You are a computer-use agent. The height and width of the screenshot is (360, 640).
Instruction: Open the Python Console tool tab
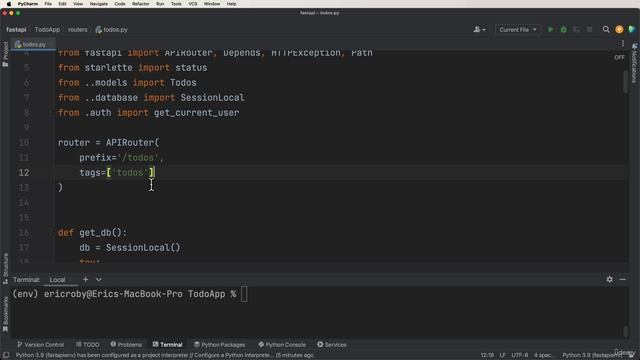[x=282, y=344]
